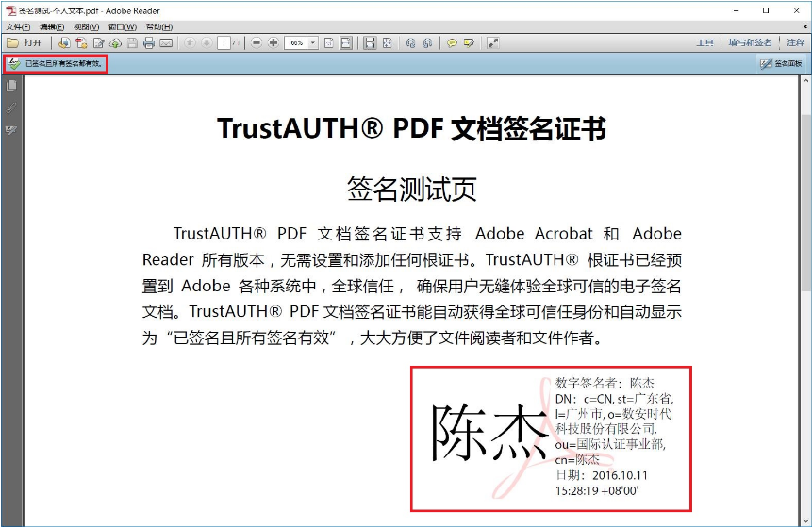The width and height of the screenshot is (812, 528).
Task: Open the 填写和签名 pane
Action: coord(750,43)
